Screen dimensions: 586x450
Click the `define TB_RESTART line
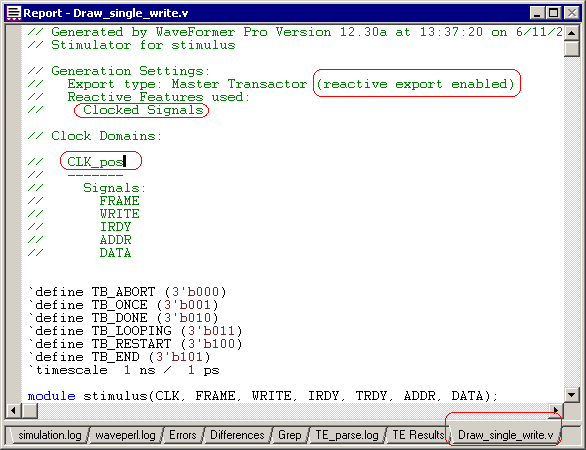135,344
